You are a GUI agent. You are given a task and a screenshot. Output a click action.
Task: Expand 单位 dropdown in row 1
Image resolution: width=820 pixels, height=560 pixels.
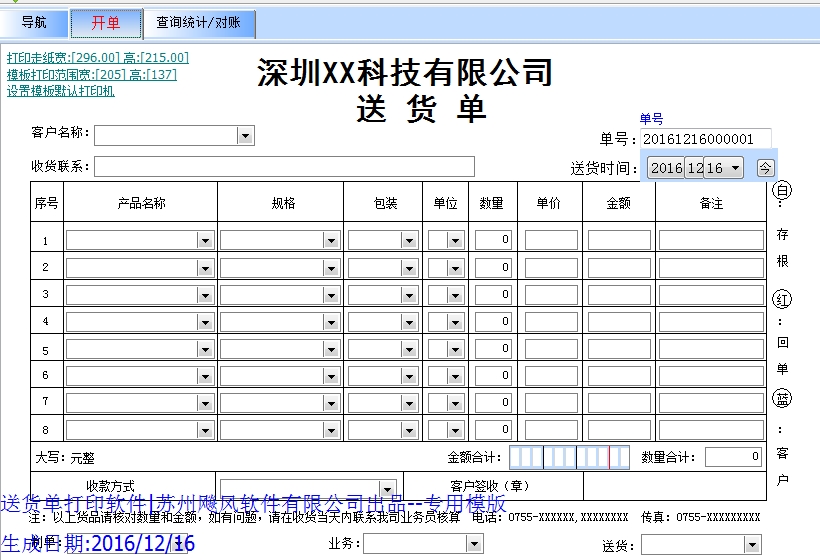(455, 241)
